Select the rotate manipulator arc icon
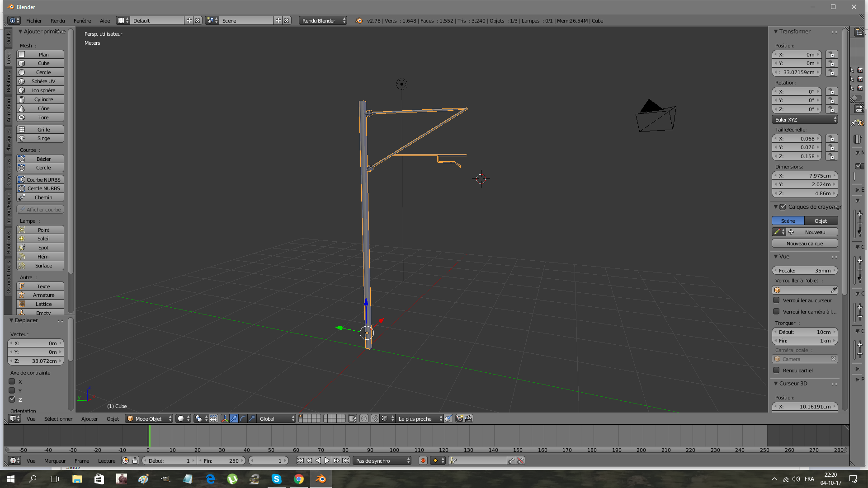868x488 pixels. 243,418
